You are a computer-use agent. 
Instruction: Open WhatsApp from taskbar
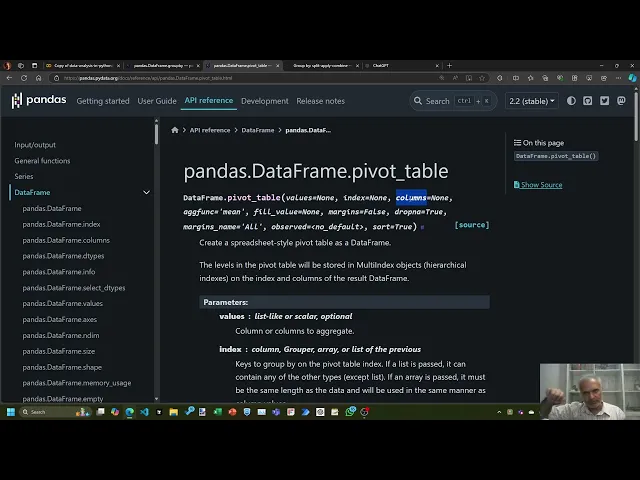[x=350, y=412]
